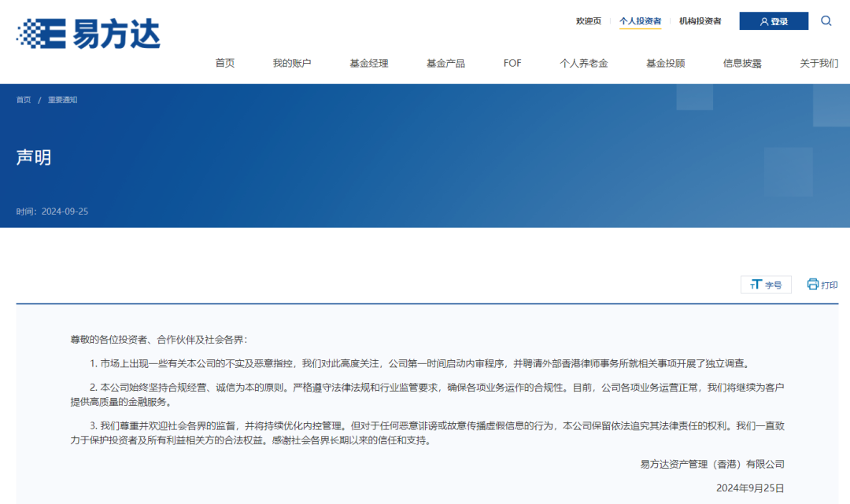Click the 易方达 company logo
This screenshot has height=504, width=850.
pos(88,34)
